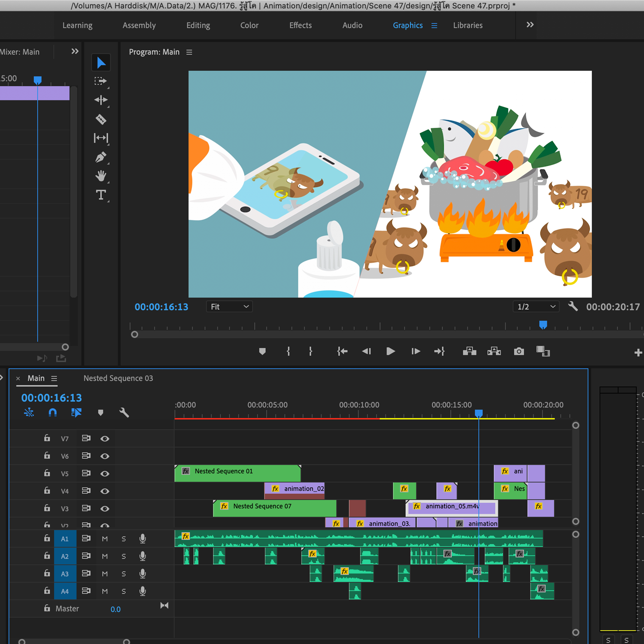Screen dimensions: 644x644
Task: Click the Extract button
Action: coord(494,351)
